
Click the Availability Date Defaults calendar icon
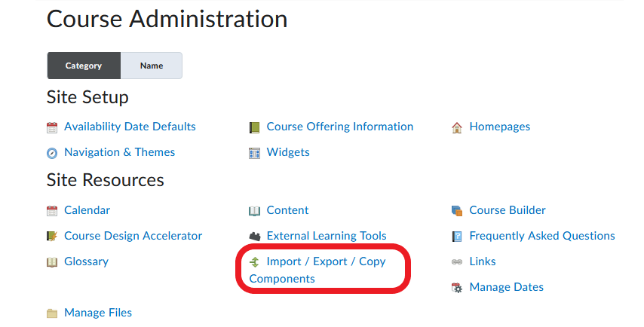pos(52,127)
